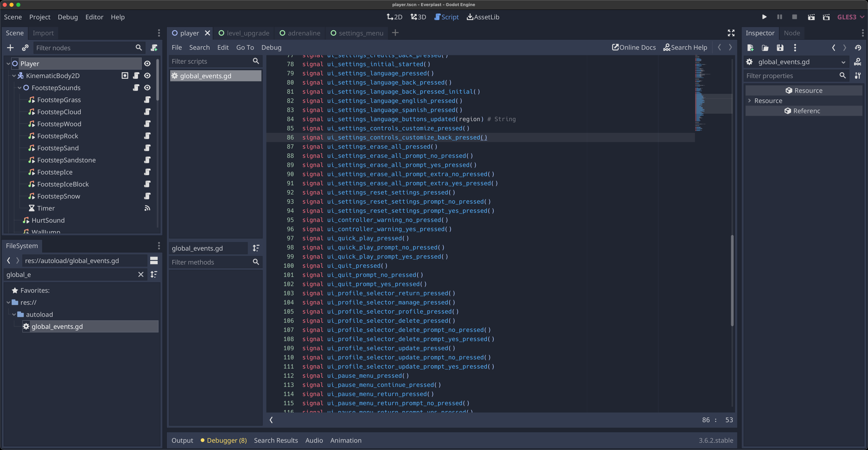Play the project
The width and height of the screenshot is (868, 450).
tap(764, 17)
